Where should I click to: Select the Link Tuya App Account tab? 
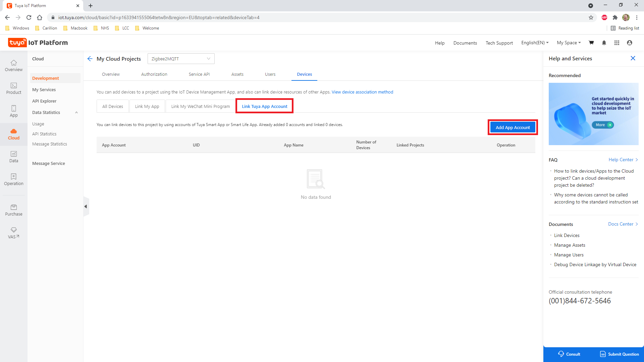point(265,106)
